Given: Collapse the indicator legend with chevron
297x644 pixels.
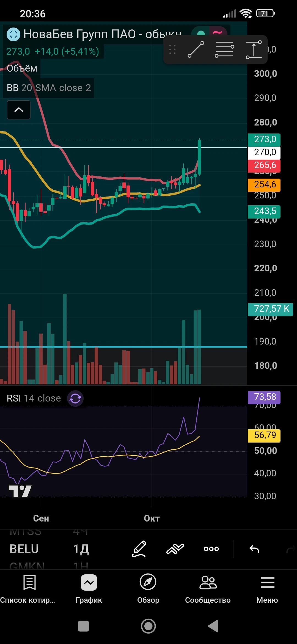Looking at the screenshot, I should [19, 110].
